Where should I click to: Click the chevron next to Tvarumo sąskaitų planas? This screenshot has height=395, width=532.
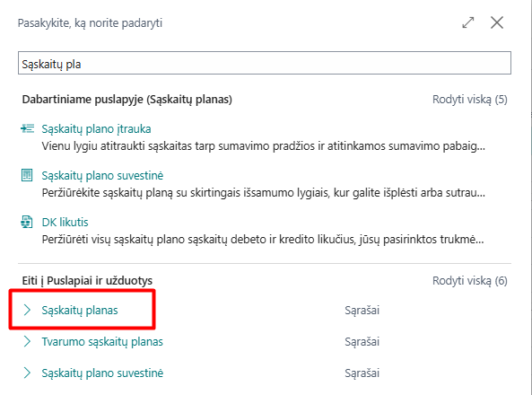[27, 341]
